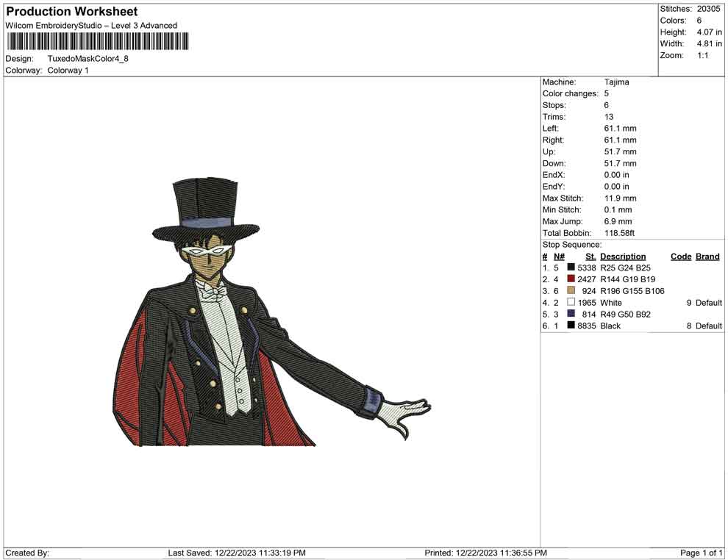Click the 'Code' column header
The height and width of the screenshot is (560, 728).
681,256
